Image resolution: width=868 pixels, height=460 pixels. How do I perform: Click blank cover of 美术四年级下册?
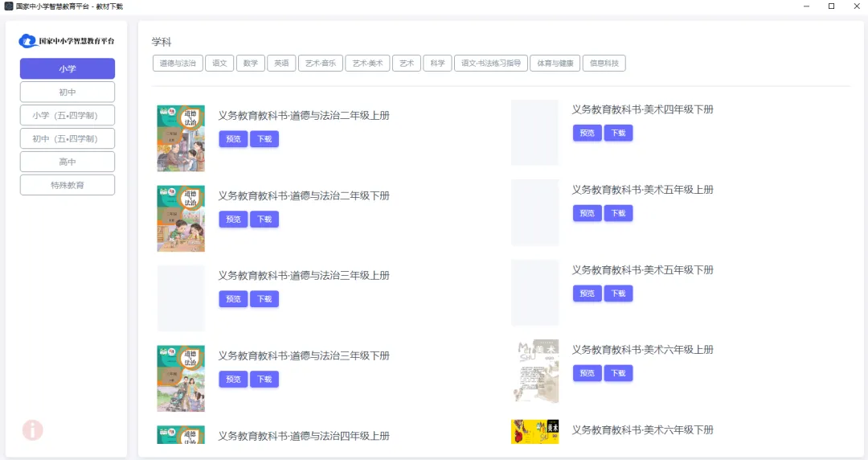pos(534,133)
